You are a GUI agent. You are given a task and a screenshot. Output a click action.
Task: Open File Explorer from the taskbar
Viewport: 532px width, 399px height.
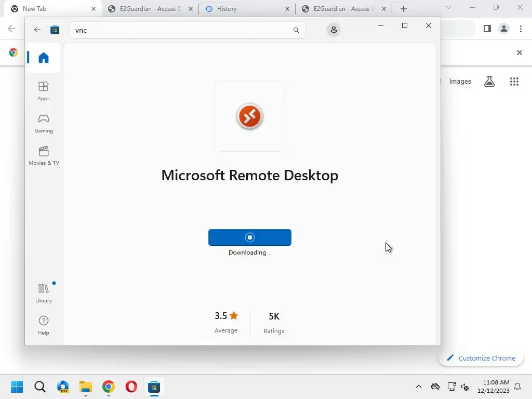click(86, 387)
